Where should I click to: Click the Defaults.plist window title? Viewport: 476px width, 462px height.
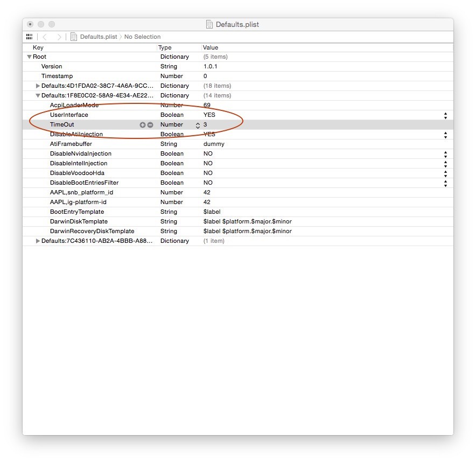tap(237, 24)
